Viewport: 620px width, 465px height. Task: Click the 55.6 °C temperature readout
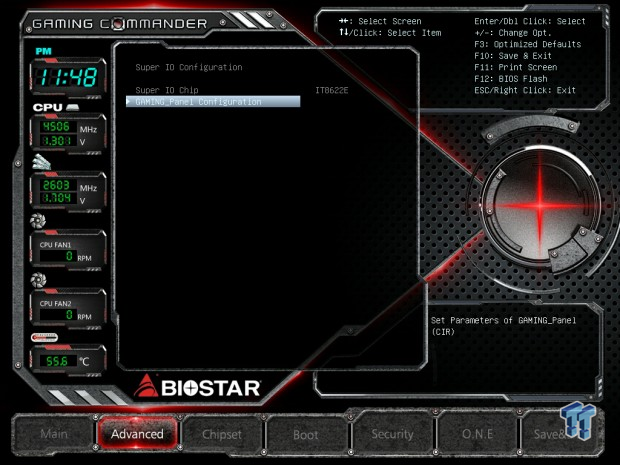tap(58, 361)
